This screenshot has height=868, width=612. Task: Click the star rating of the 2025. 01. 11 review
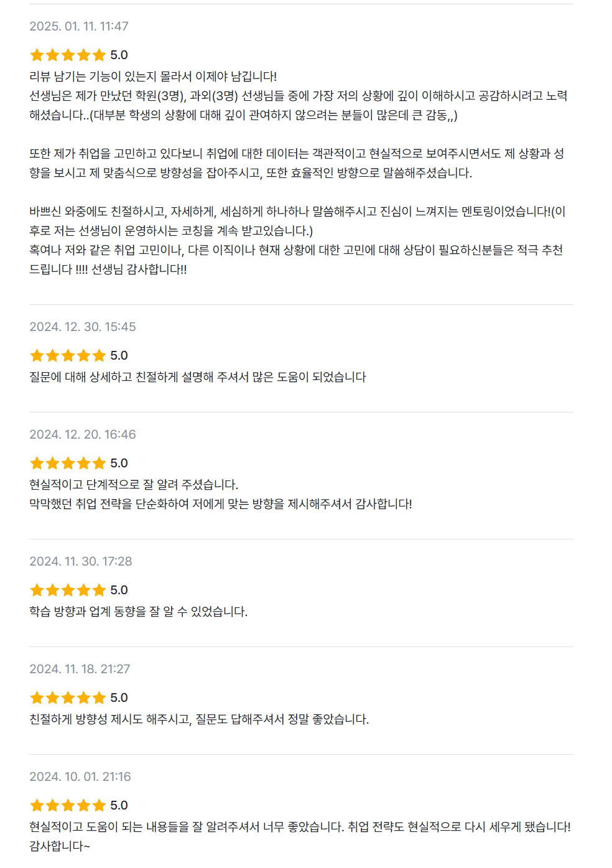point(68,55)
